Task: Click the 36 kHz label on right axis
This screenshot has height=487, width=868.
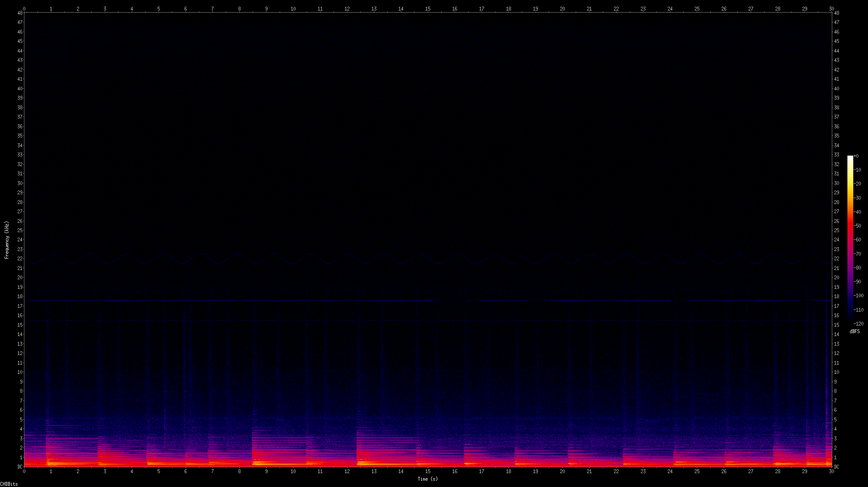Action: [836, 127]
